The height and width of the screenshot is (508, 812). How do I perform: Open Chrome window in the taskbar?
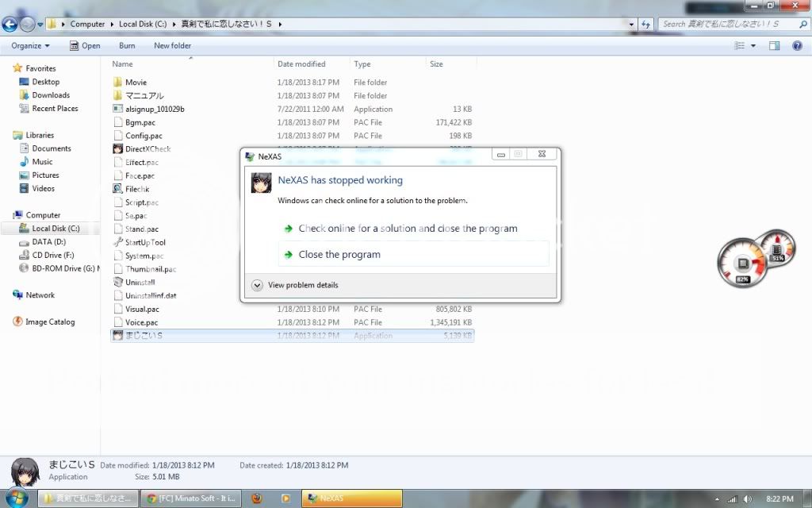tap(190, 498)
